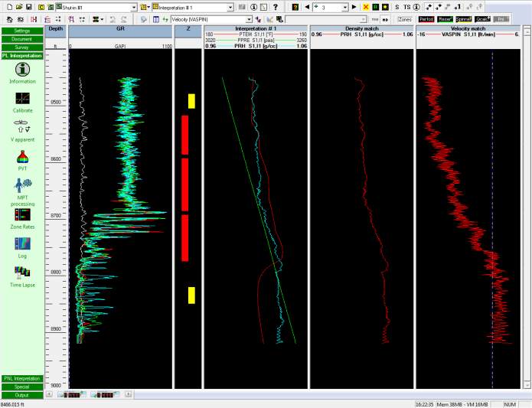Click the New document icon
Viewport: 532px width, 408px height.
pyautogui.click(x=9, y=7)
